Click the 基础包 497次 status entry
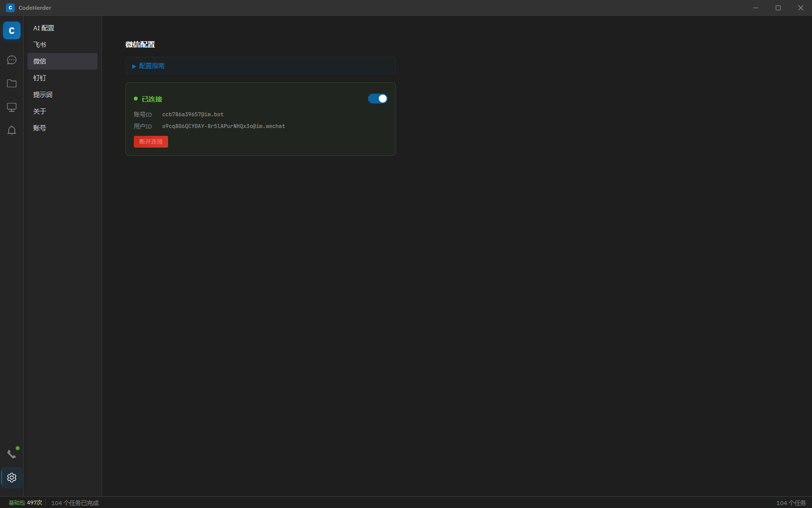The width and height of the screenshot is (812, 508). point(25,503)
